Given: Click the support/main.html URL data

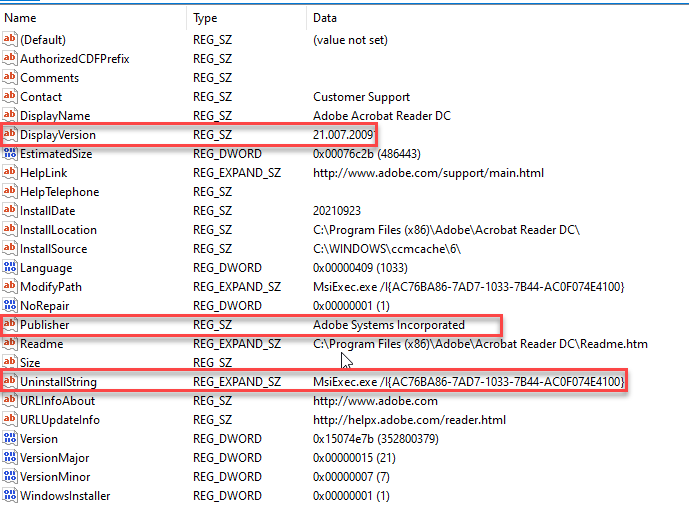Looking at the screenshot, I should click(x=428, y=173).
